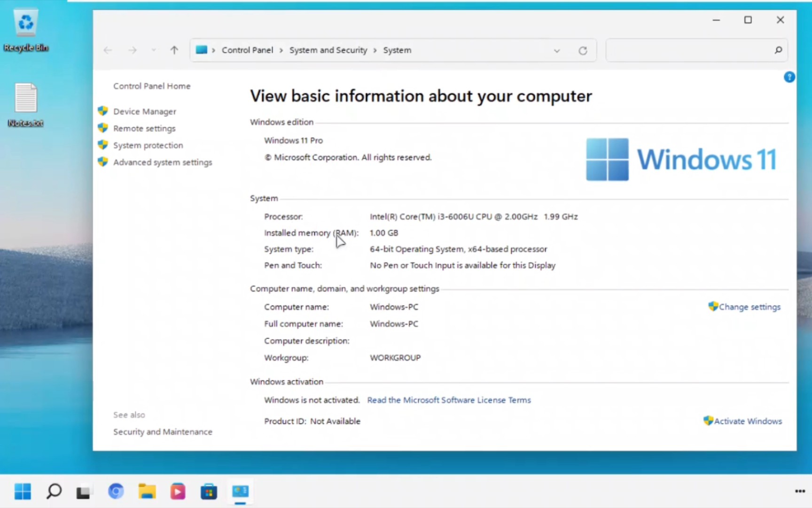
Task: Open Task View on the taskbar
Action: click(x=84, y=492)
